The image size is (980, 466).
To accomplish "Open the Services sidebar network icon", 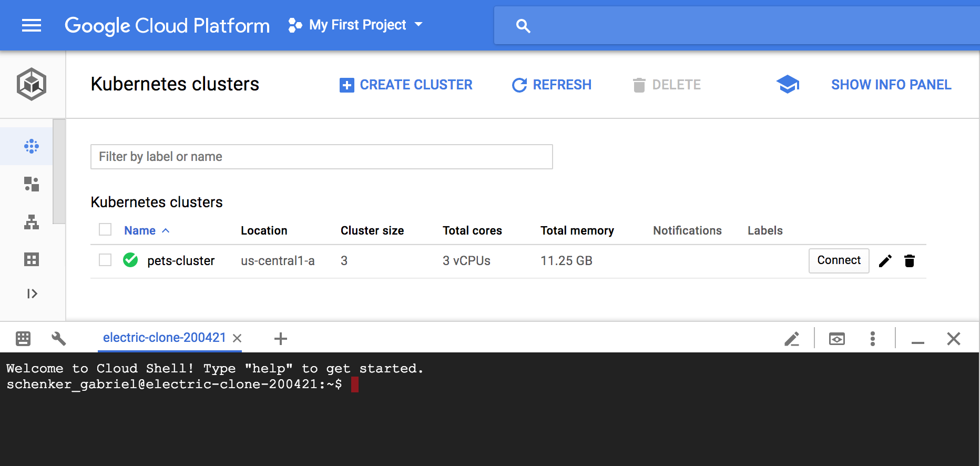I will pos(32,222).
